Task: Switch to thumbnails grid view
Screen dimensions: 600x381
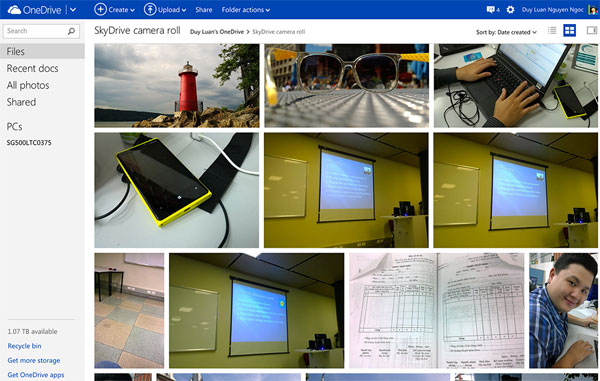Action: click(569, 30)
